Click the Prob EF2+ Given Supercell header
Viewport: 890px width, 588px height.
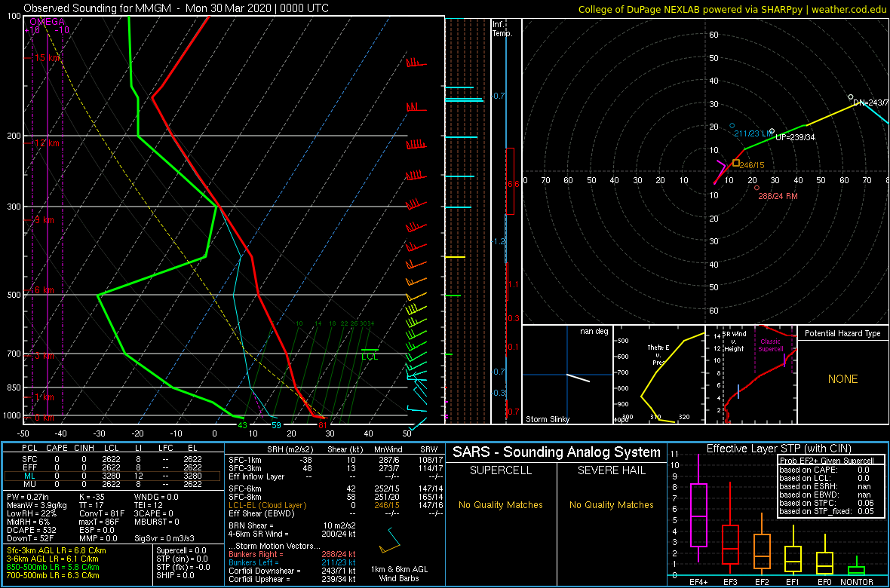click(x=828, y=460)
